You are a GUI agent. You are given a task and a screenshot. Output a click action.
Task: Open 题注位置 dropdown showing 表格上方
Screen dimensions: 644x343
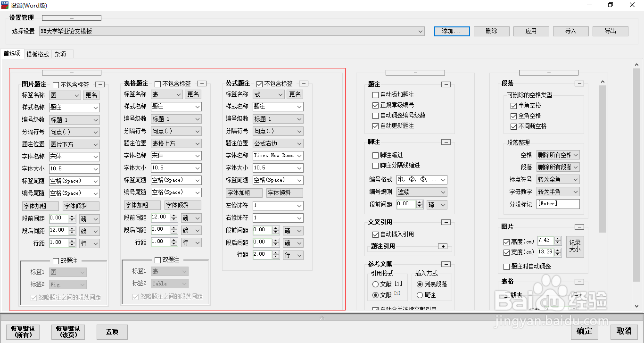tap(176, 143)
